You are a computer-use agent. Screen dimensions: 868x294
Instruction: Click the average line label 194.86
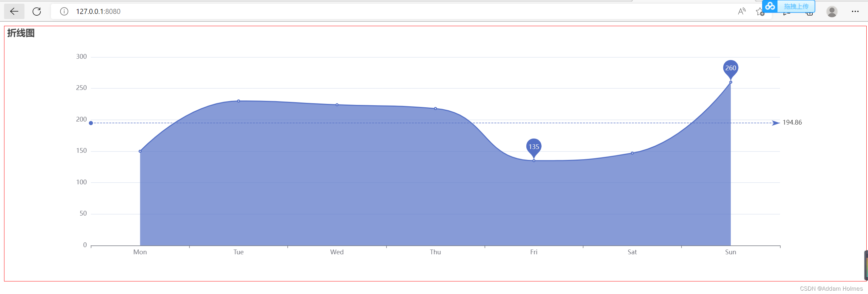(792, 123)
